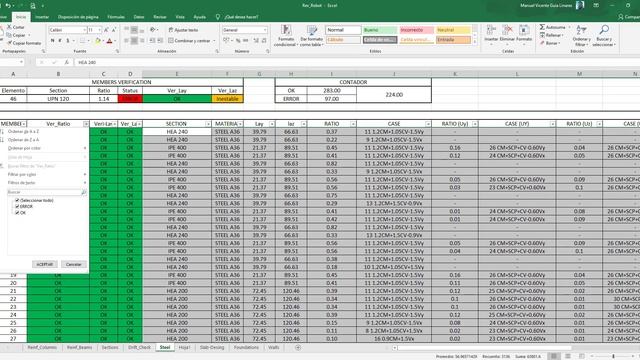Viewport: 640px width, 360px height.
Task: Open the Ver_Ratio column filter arrow
Action: point(86,124)
